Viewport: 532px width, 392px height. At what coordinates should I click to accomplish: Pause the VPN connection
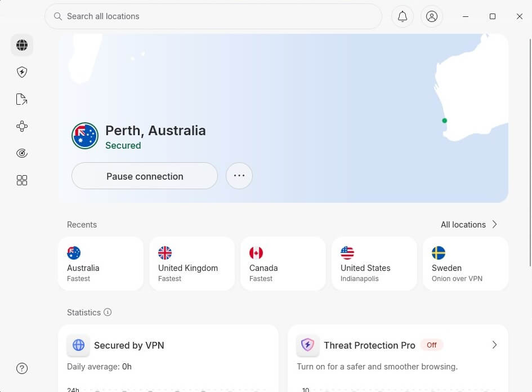pyautogui.click(x=145, y=176)
